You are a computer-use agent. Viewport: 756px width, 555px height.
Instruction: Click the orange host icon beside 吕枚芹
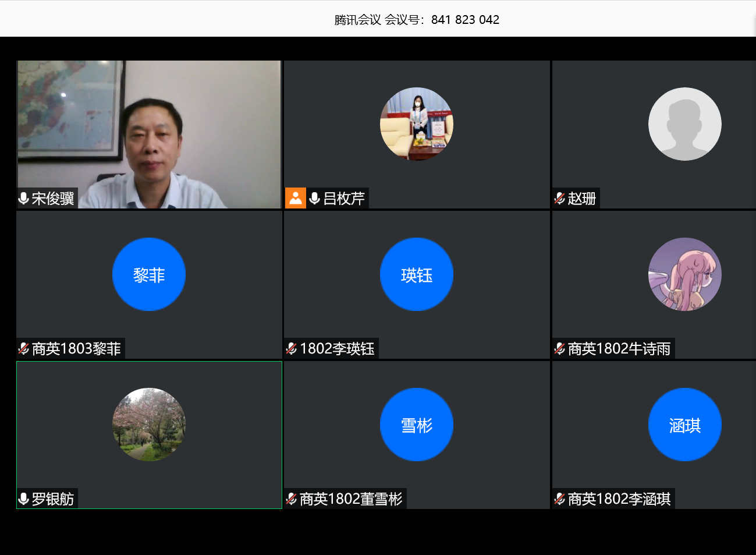pos(296,198)
